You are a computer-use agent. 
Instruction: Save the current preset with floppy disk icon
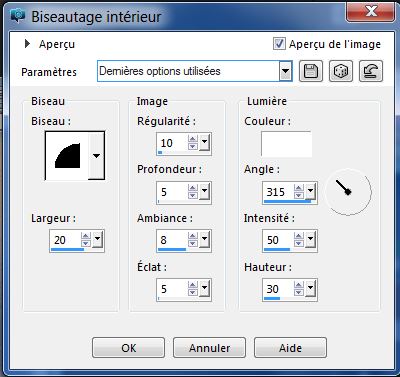[311, 71]
